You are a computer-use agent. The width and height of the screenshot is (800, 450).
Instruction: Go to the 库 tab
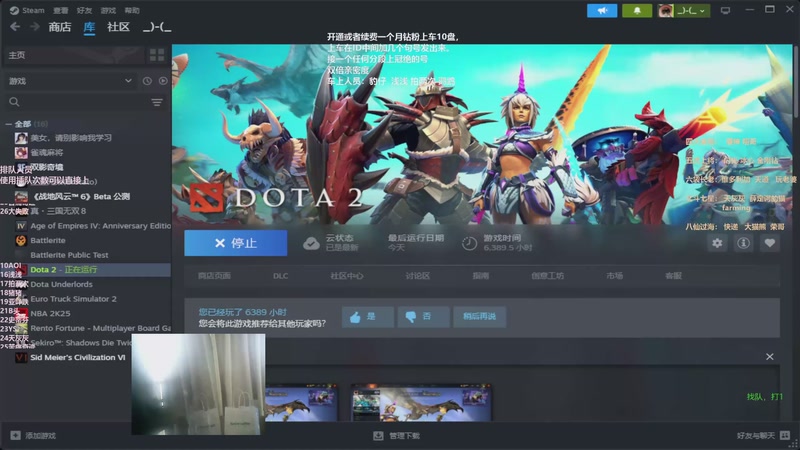tap(89, 27)
